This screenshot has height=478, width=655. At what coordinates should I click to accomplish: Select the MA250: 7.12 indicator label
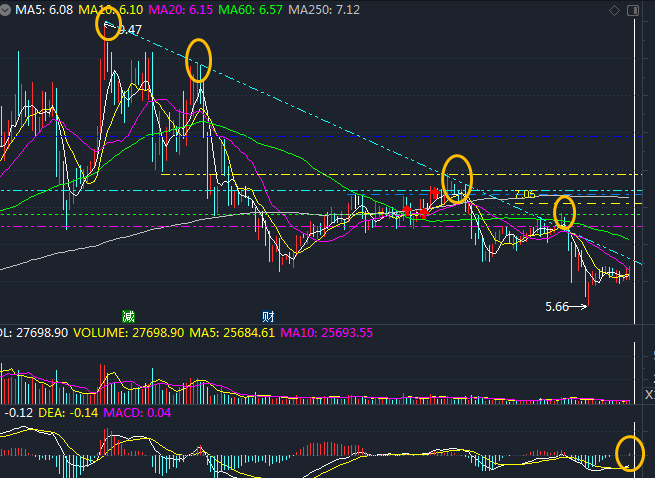pyautogui.click(x=324, y=10)
